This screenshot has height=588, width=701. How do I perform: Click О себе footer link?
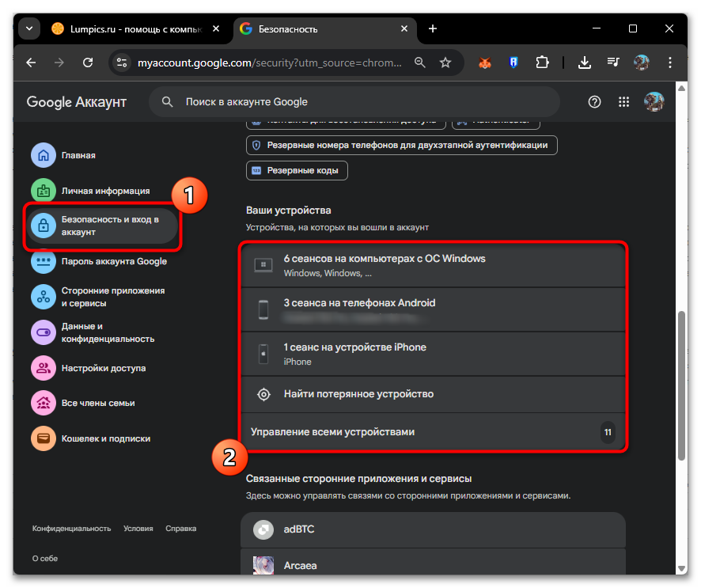(45, 559)
